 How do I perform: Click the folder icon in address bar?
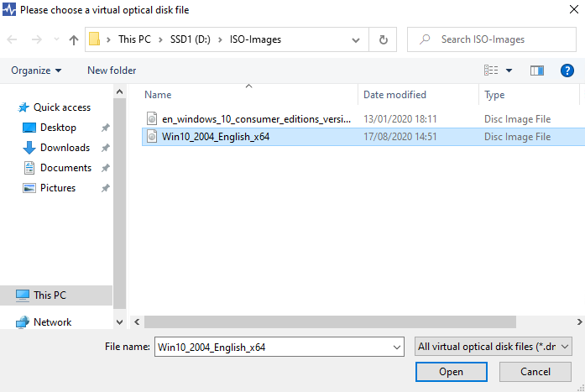[x=94, y=39]
